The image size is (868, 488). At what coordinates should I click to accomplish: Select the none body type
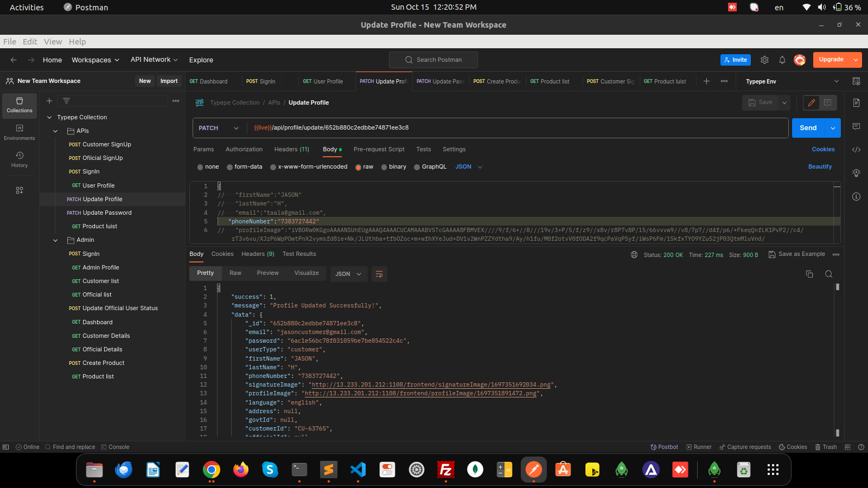(208, 167)
